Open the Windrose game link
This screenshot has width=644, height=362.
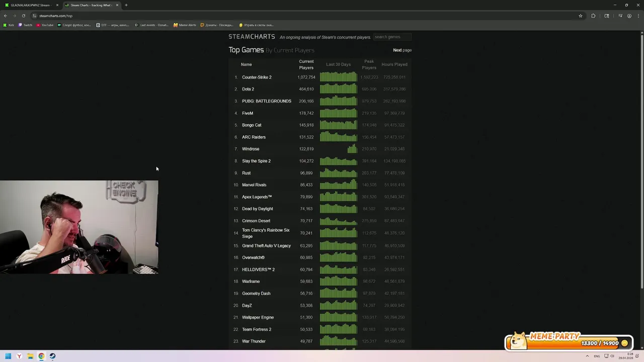251,149
